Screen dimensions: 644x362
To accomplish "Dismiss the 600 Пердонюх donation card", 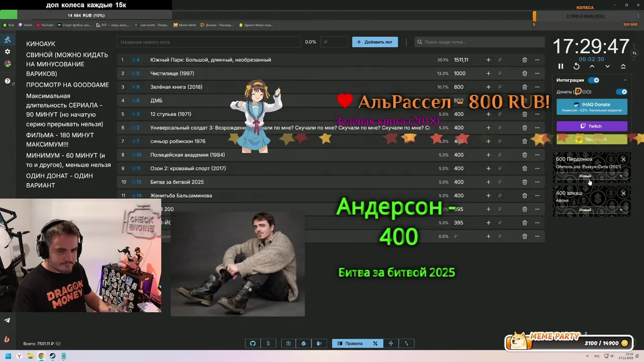I will pos(623,159).
